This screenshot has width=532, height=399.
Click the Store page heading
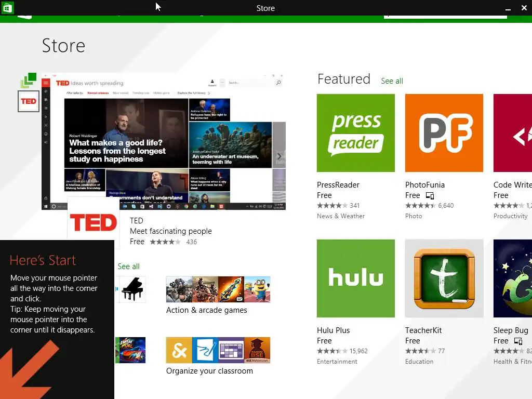coord(63,46)
